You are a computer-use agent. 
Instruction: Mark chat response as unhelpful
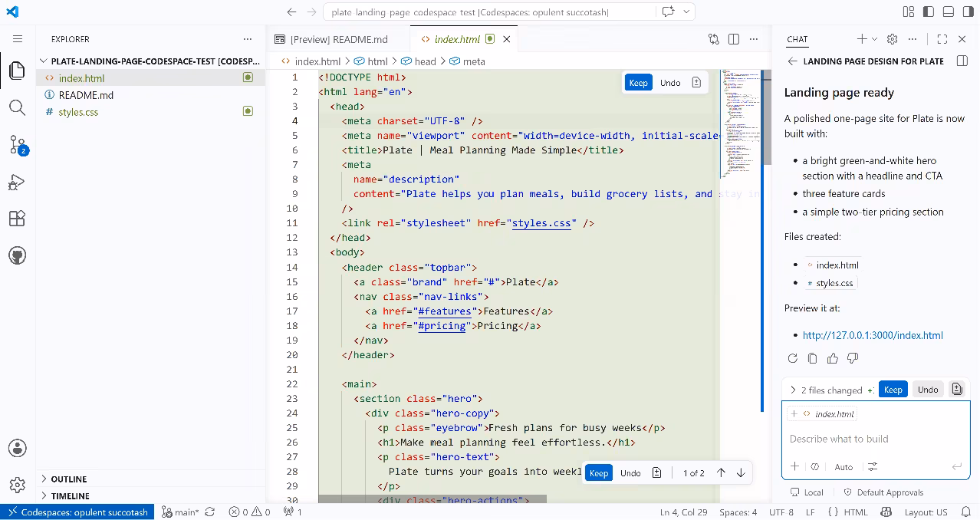[853, 358]
